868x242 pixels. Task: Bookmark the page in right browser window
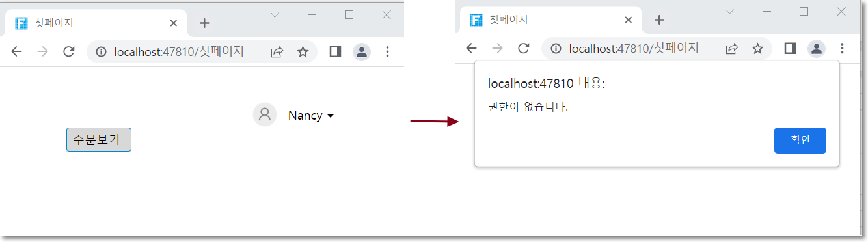pos(757,48)
